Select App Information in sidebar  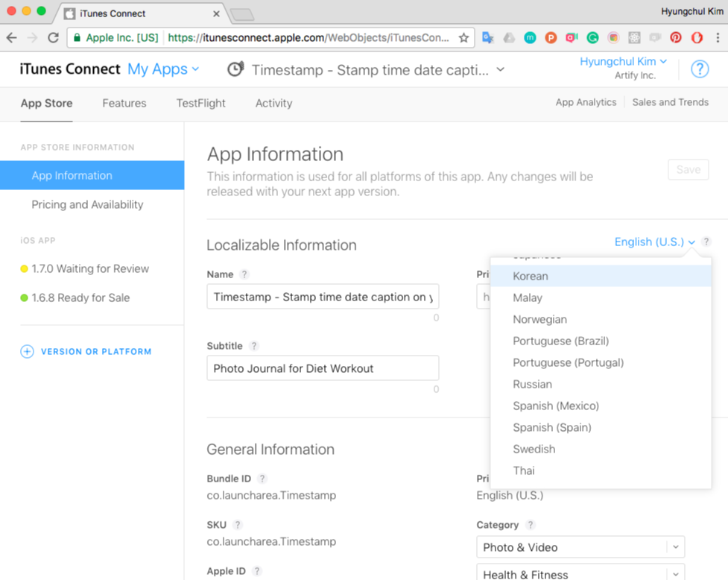click(x=92, y=175)
